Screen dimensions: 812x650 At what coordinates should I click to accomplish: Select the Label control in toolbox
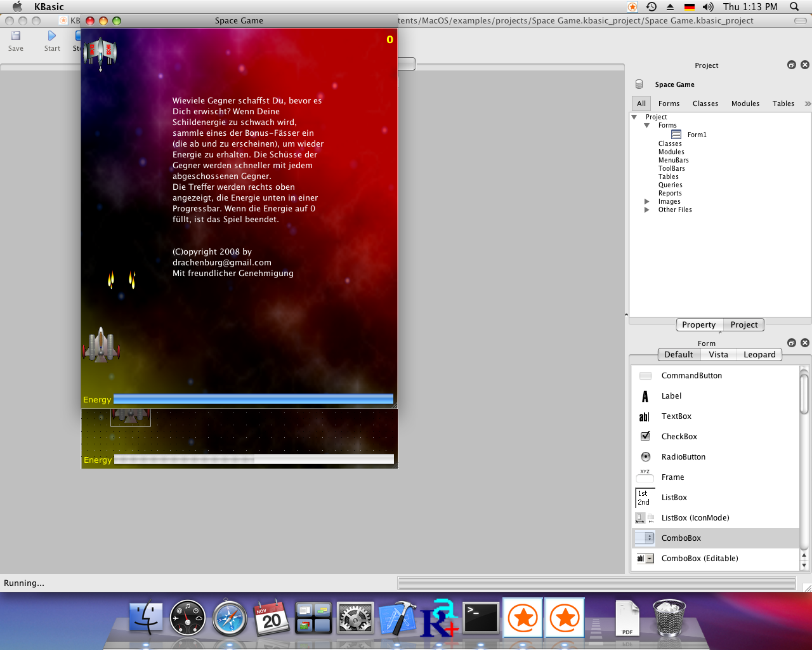click(645, 396)
